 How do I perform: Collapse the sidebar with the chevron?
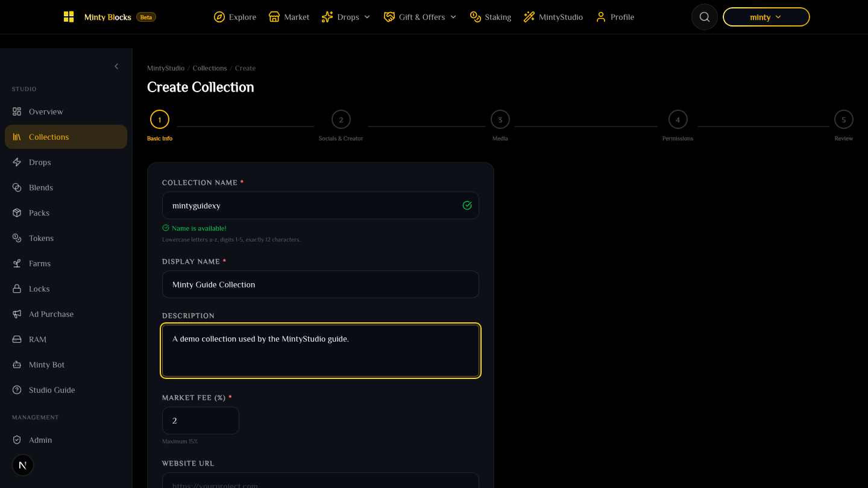point(116,66)
